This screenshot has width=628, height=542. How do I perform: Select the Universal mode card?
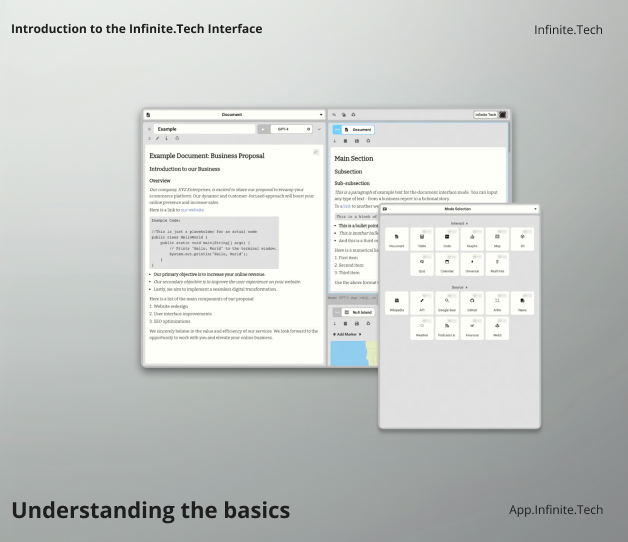(x=472, y=264)
